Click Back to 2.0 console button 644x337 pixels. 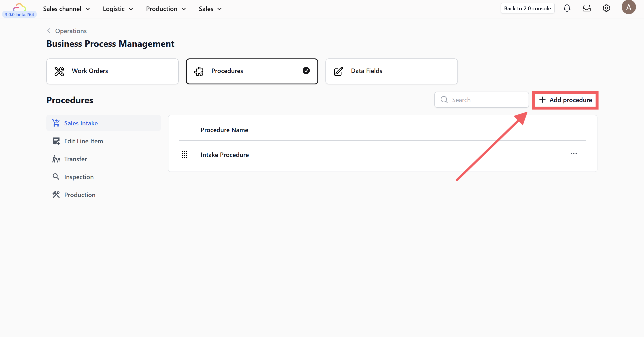tap(527, 8)
